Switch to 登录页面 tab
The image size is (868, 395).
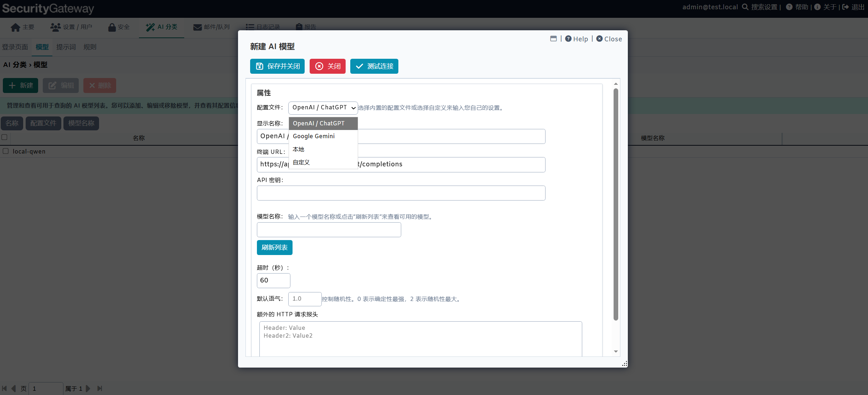(x=15, y=47)
